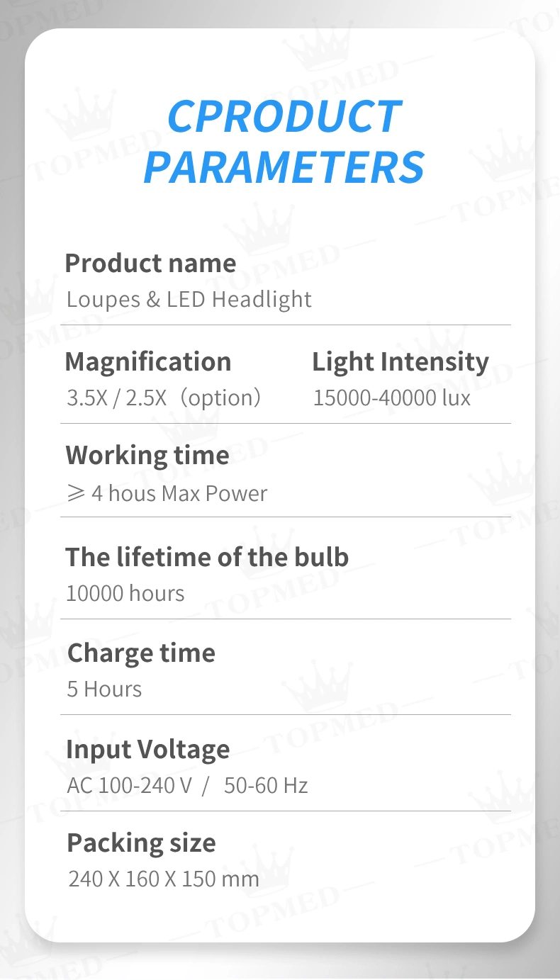Click the "5 Hours" value

[x=104, y=689]
